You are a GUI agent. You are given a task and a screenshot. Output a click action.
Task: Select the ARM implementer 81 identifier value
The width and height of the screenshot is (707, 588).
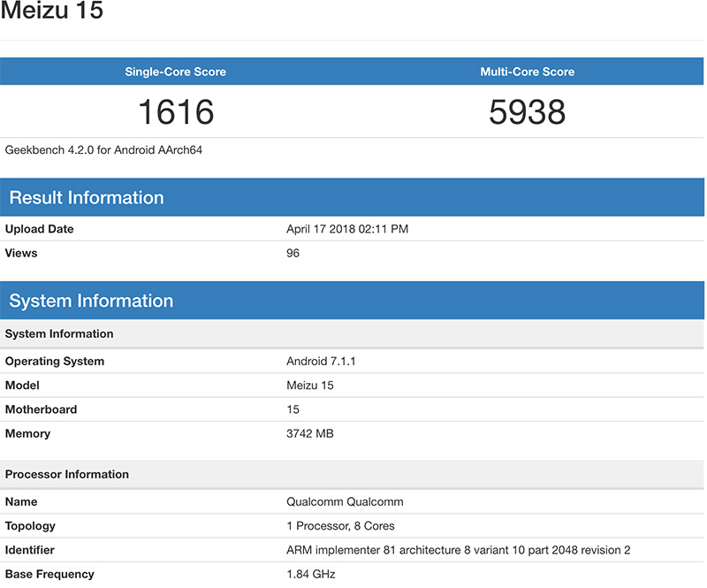pos(458,550)
